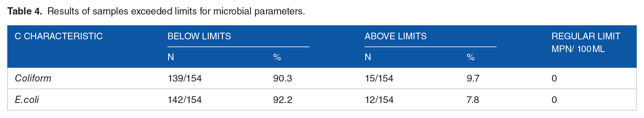Click the 139/154 cell
Screen dimensions: 644x118
[185, 78]
